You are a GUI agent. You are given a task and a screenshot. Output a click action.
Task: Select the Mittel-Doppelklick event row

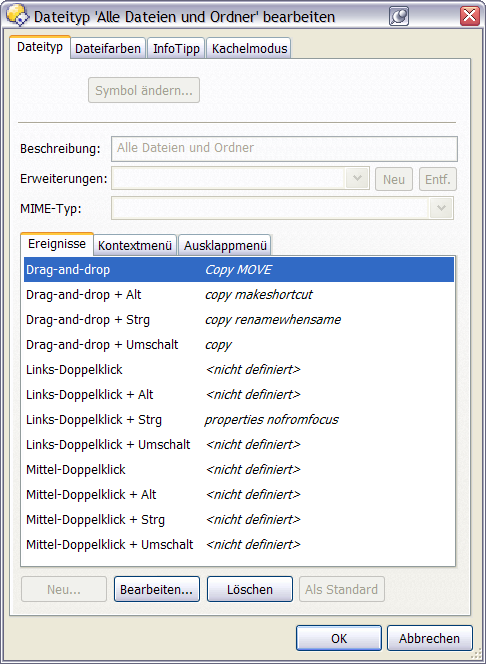239,470
